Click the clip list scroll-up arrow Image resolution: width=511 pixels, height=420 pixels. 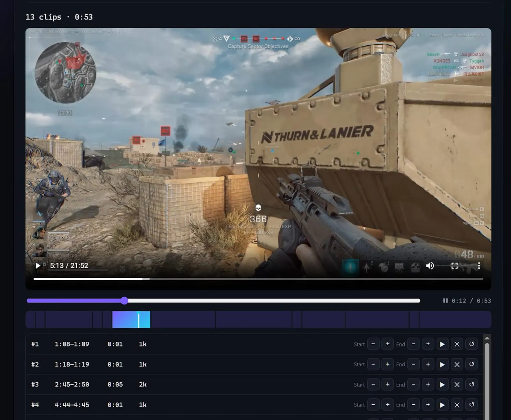(487, 338)
